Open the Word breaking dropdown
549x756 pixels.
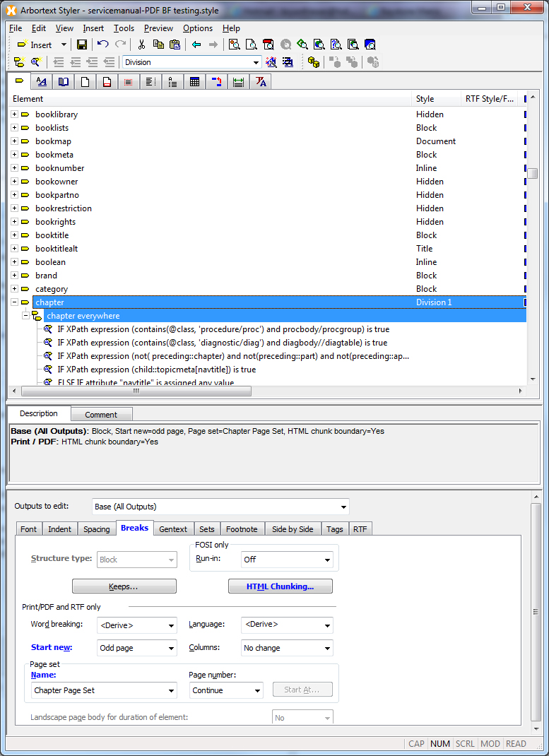pos(137,625)
